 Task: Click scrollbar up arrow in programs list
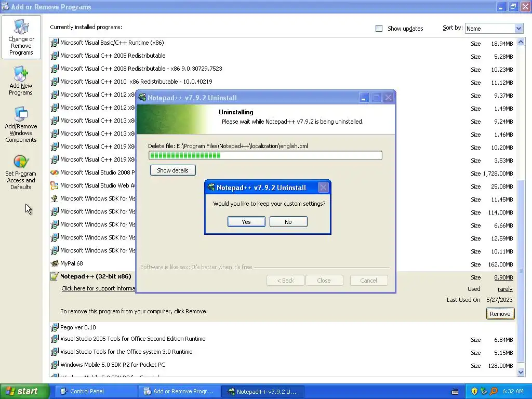[x=521, y=42]
